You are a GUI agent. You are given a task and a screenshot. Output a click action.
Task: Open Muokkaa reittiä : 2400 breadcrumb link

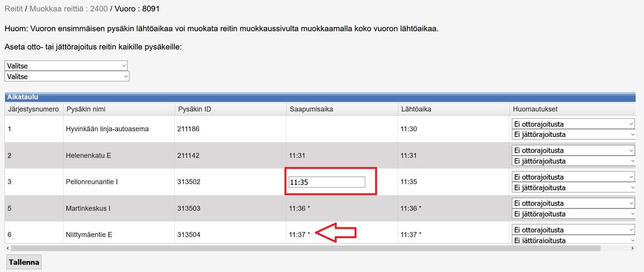pyautogui.click(x=69, y=8)
